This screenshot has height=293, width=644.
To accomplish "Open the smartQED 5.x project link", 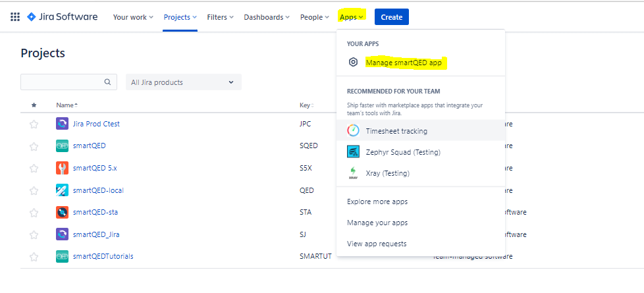I will [95, 168].
